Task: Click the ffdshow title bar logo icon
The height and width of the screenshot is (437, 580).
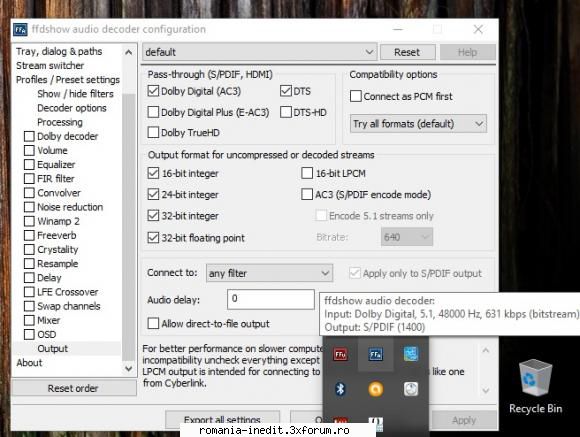Action: (x=20, y=30)
